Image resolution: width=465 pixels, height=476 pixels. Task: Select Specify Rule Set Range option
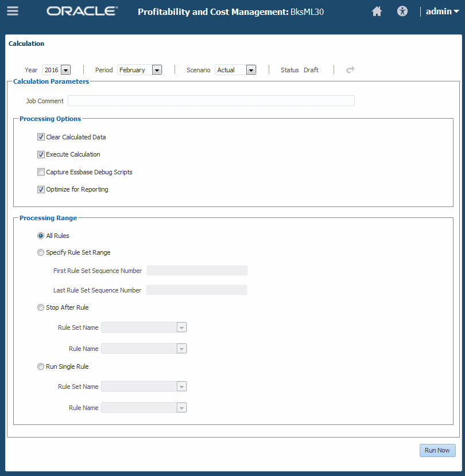(x=40, y=252)
